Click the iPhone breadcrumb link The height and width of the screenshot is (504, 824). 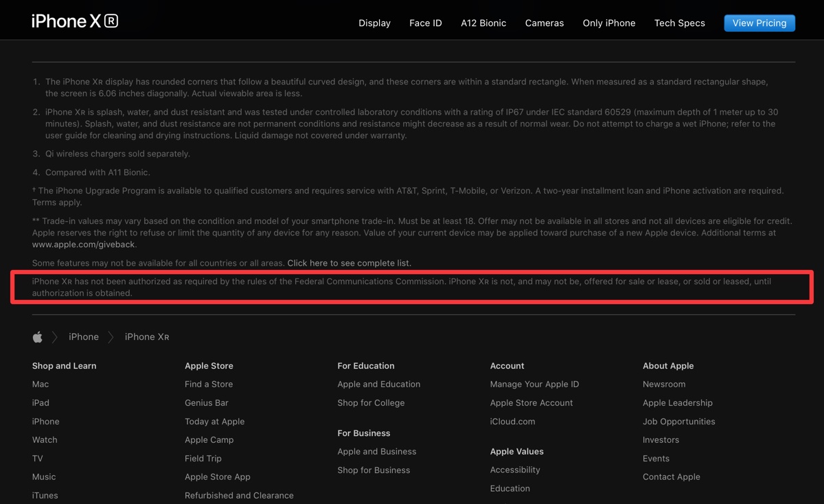tap(84, 336)
